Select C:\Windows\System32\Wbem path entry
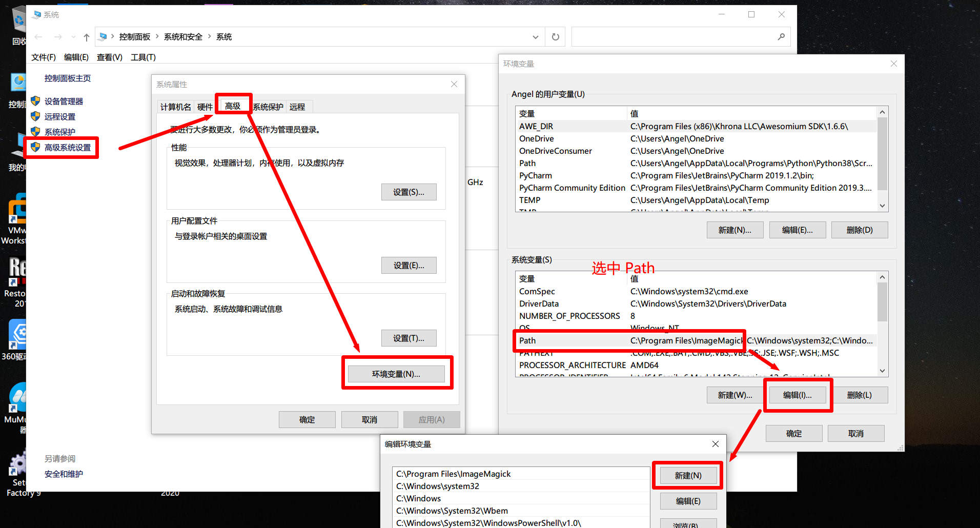 [x=522, y=511]
